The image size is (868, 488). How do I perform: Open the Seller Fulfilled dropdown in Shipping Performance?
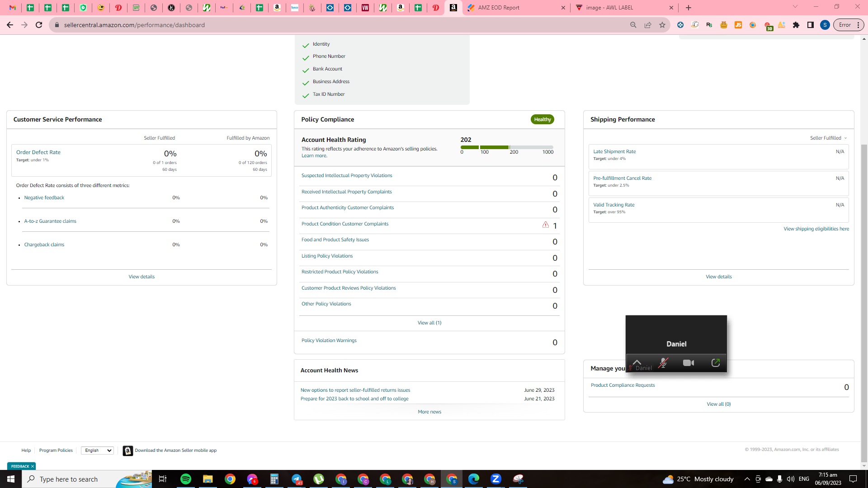coord(828,138)
